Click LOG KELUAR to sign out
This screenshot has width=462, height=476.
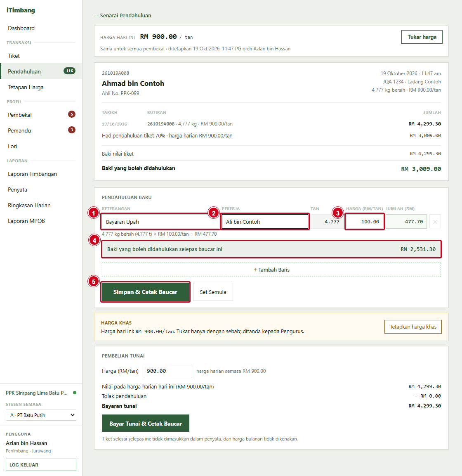coord(41,465)
